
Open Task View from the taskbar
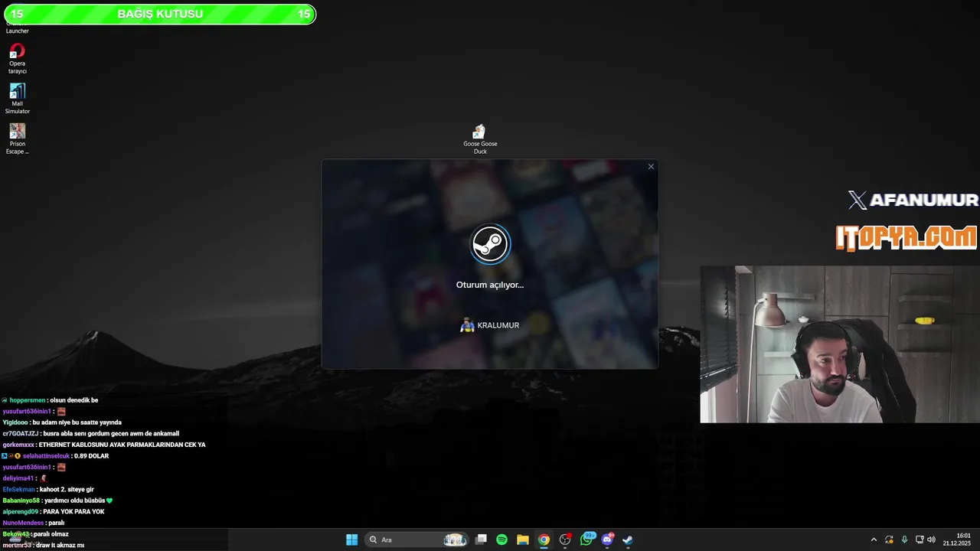[481, 540]
